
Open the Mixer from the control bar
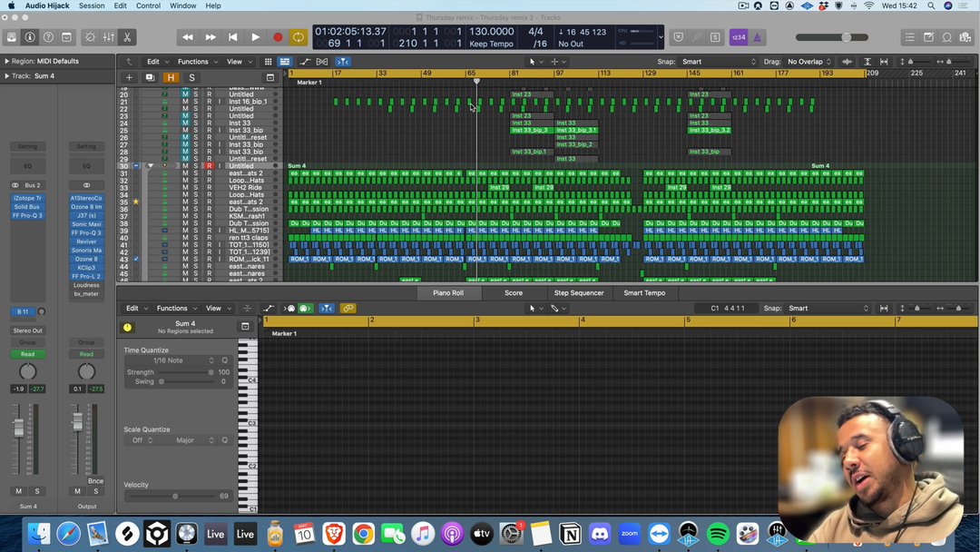109,37
